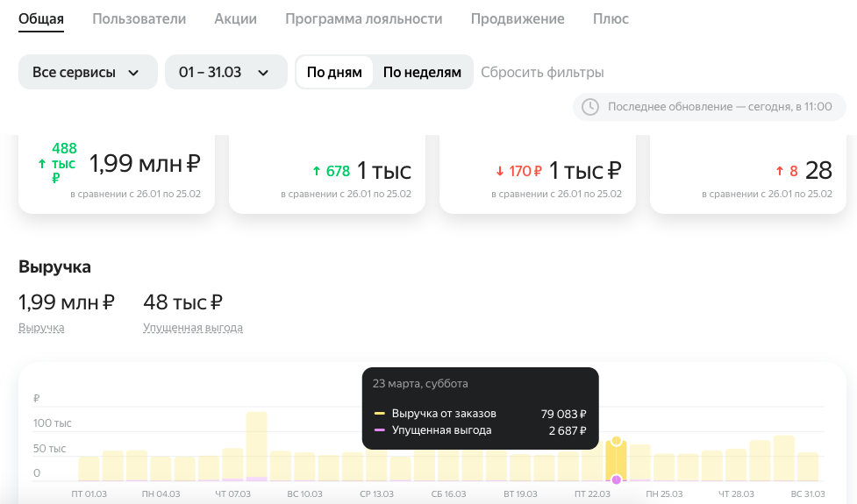This screenshot has height=504, width=857.
Task: Expand the 01 – 31.03 date range picker
Action: point(225,72)
